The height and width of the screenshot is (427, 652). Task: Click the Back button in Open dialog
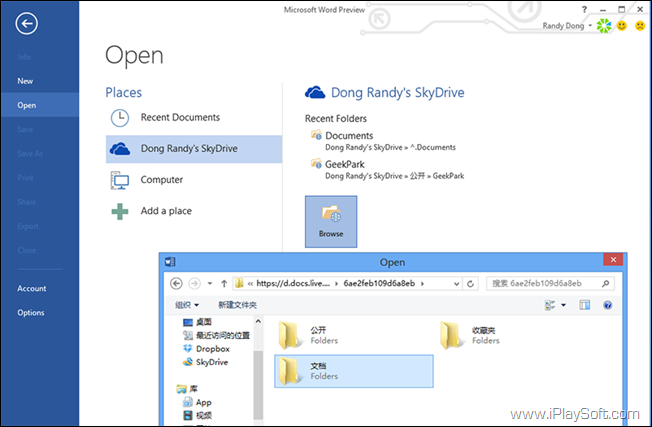pyautogui.click(x=176, y=284)
